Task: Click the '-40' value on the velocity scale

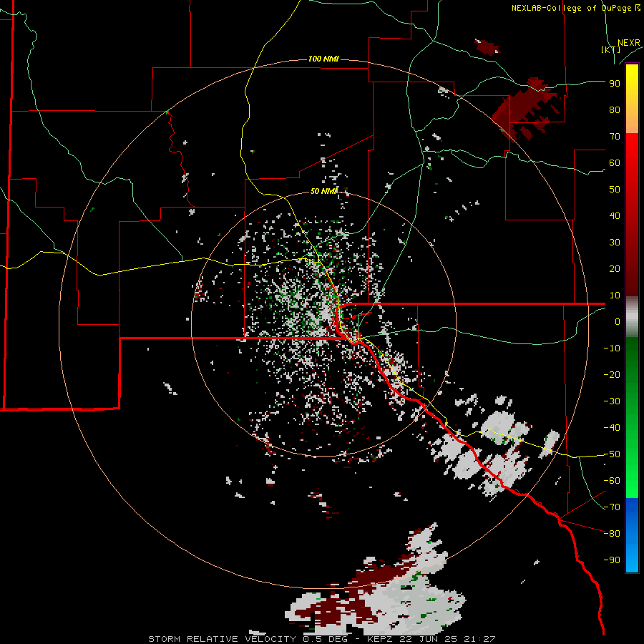Action: (x=612, y=428)
